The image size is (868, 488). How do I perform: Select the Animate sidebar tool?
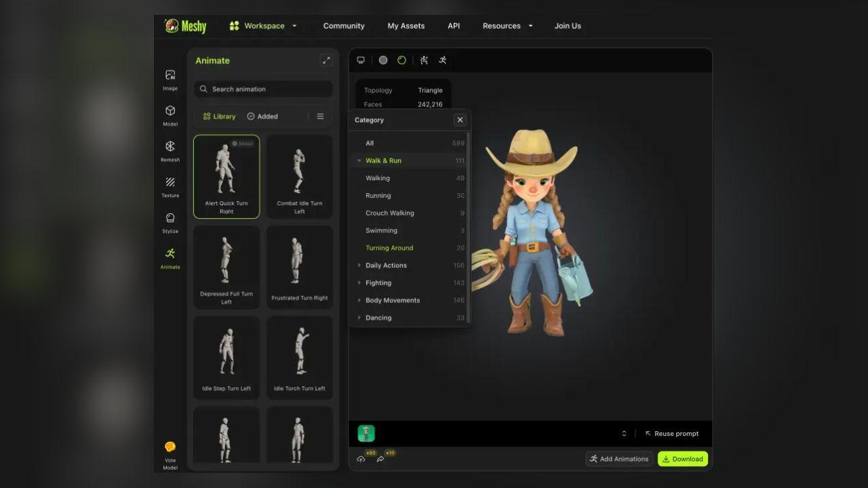[x=170, y=258]
